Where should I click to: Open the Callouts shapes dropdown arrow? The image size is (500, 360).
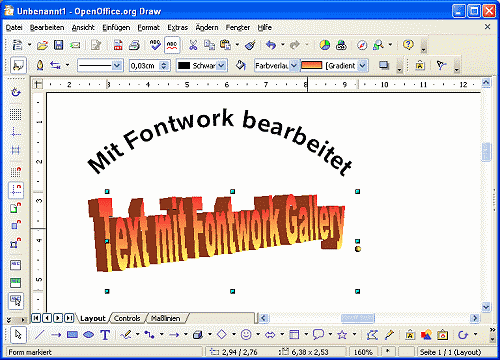pyautogui.click(x=330, y=334)
